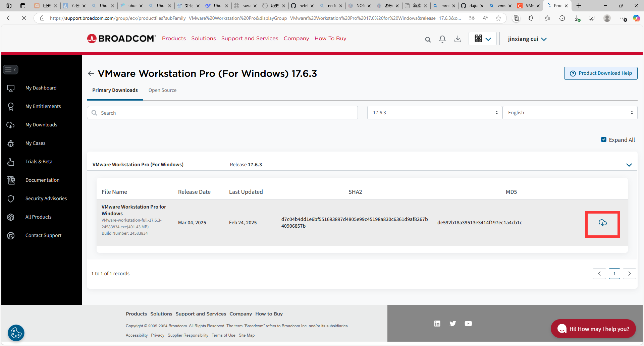Open the Solutions menu in header

click(204, 39)
